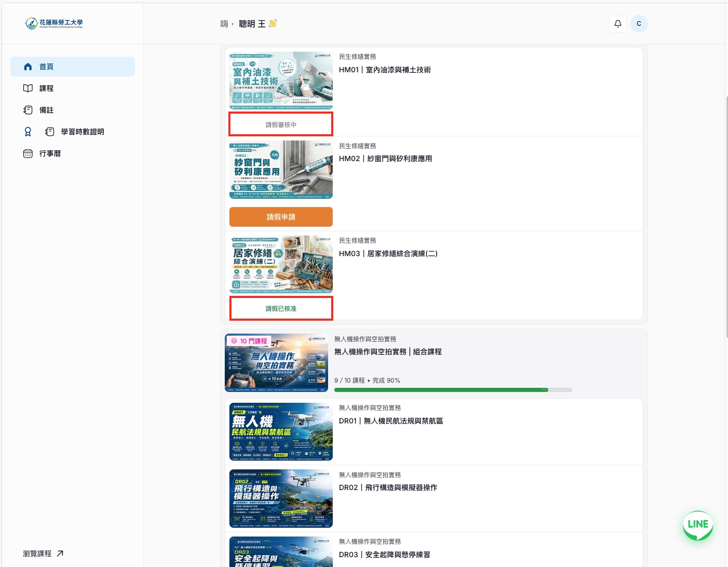This screenshot has height=567, width=728.
Task: Click the 無人機民航法規與禁航區 thumbnail
Action: click(x=281, y=432)
